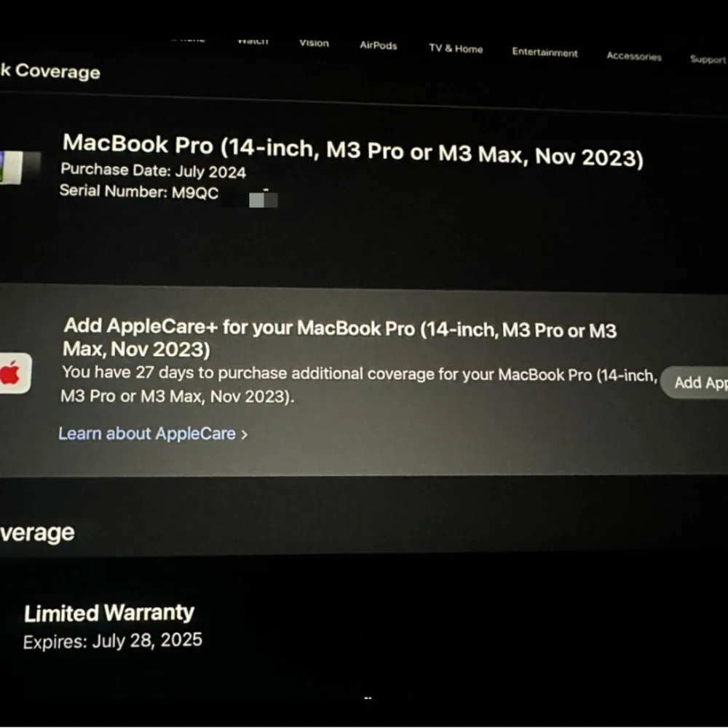Viewport: 728px width, 728px height.
Task: Open the AirPods menu item
Action: (379, 45)
